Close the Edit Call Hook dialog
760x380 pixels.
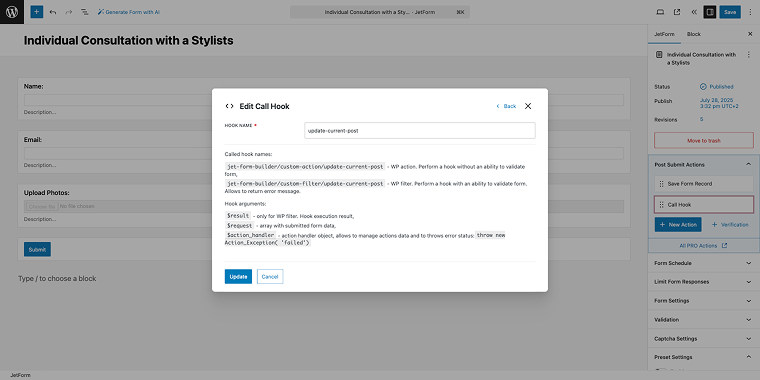[528, 106]
